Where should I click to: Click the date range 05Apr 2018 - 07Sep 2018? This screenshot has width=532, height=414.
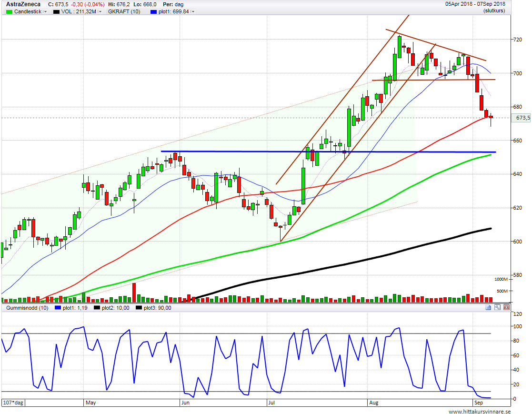475,4
